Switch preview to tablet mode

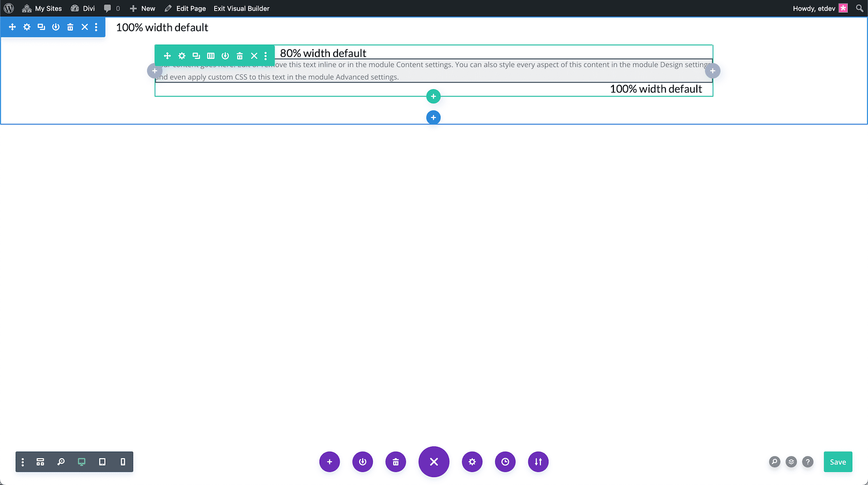(102, 461)
